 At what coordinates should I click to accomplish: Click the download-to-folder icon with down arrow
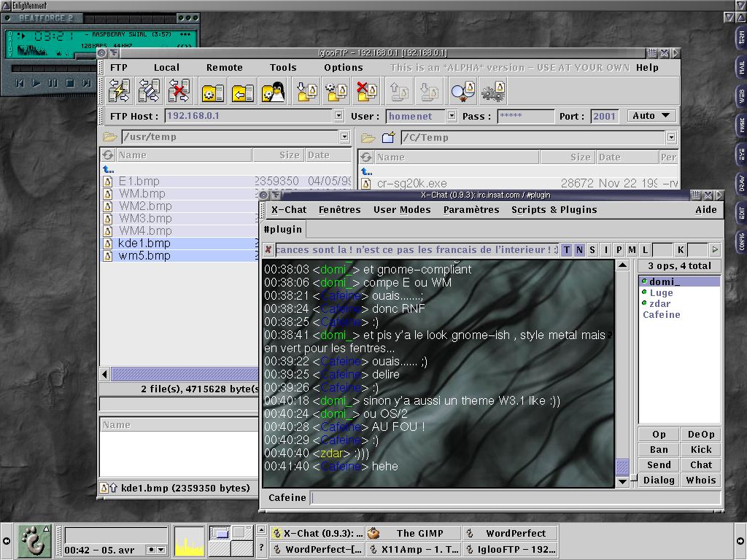[x=306, y=91]
